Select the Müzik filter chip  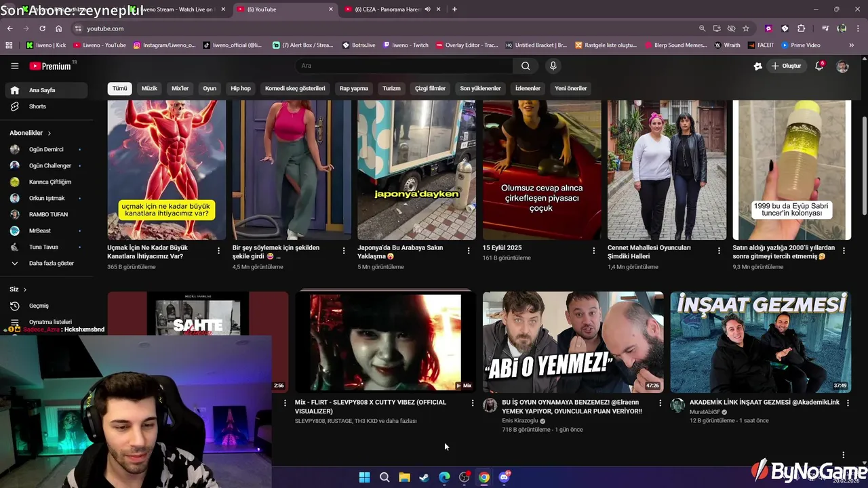[149, 88]
